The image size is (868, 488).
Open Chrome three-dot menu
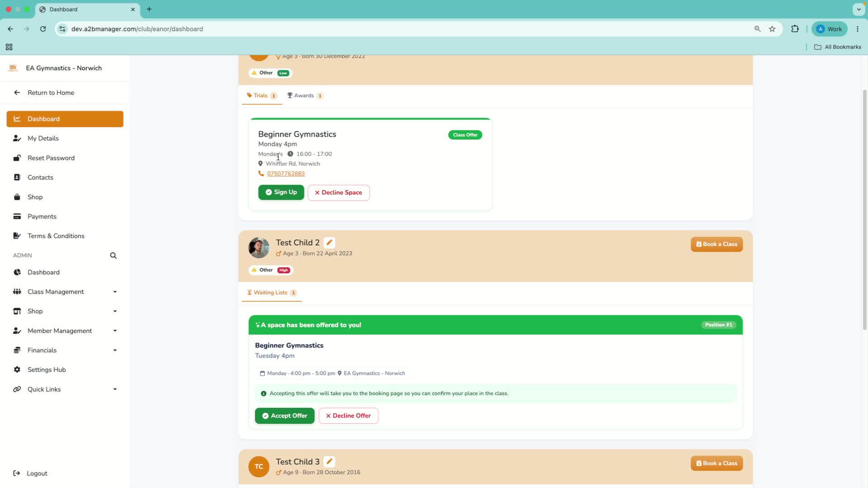pos(858,29)
